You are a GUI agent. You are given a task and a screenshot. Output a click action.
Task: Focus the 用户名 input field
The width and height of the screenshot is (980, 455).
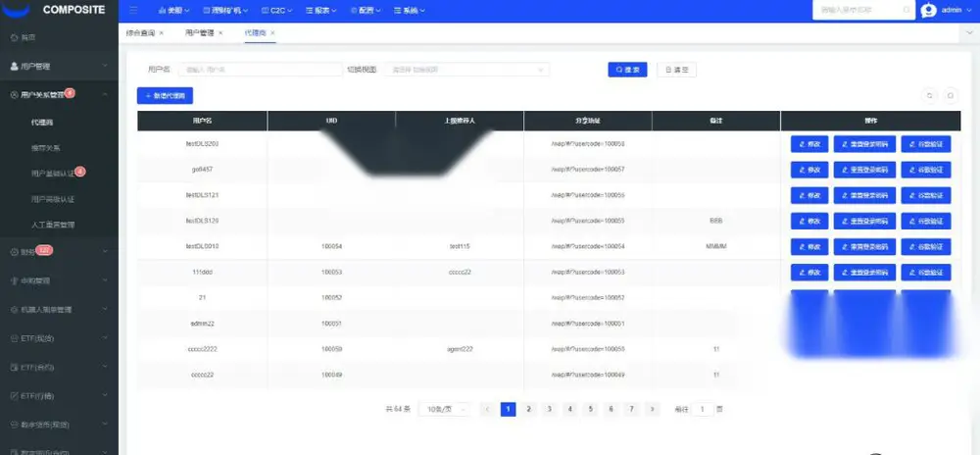tap(260, 70)
